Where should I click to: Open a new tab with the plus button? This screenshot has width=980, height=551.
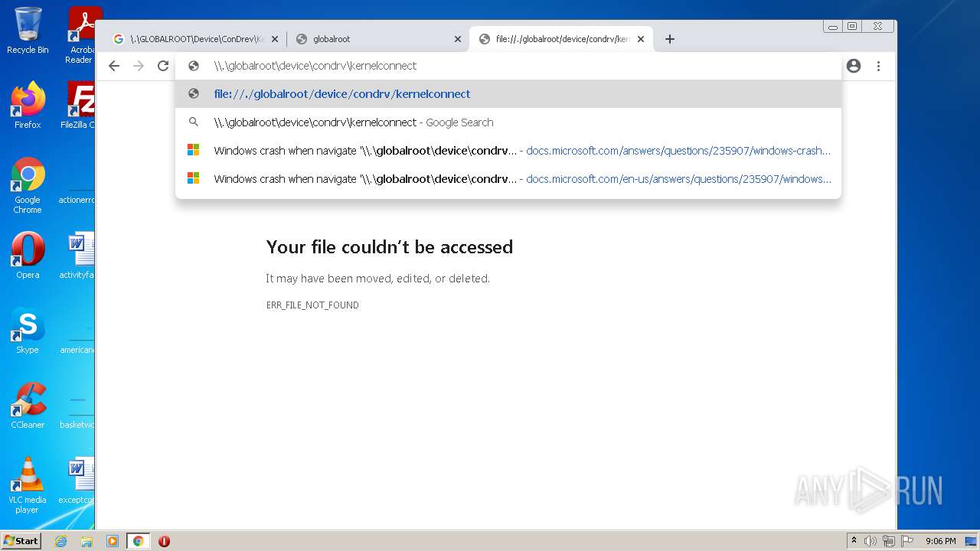(x=670, y=39)
